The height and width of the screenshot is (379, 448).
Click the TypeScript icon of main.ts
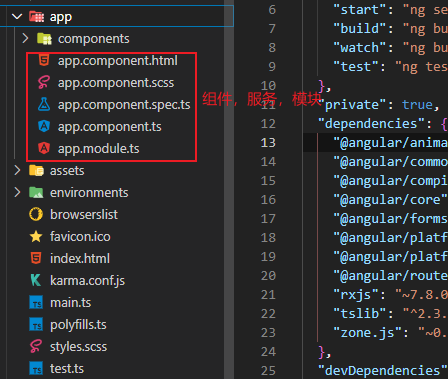click(36, 303)
